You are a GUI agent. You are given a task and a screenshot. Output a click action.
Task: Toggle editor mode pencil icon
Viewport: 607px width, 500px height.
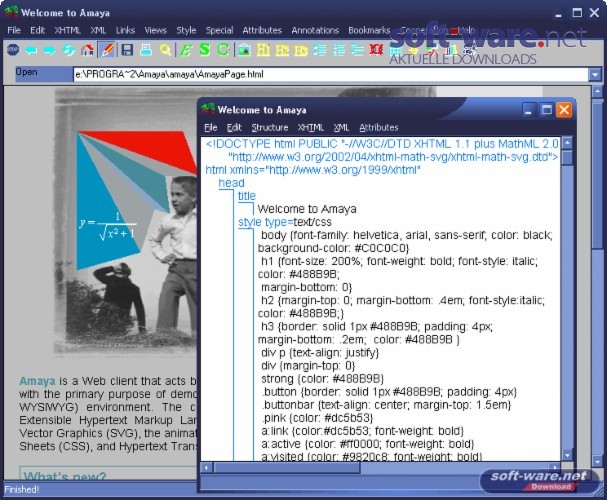click(x=107, y=50)
